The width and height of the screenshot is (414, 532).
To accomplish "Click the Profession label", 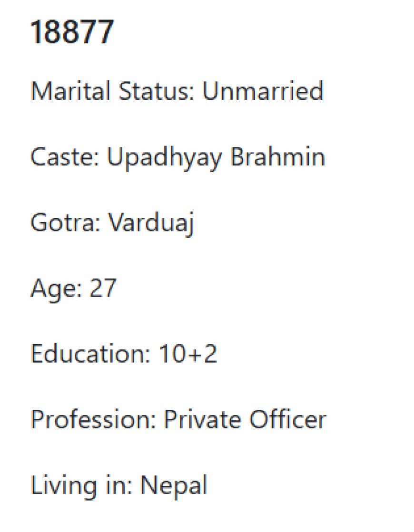I will (93, 420).
